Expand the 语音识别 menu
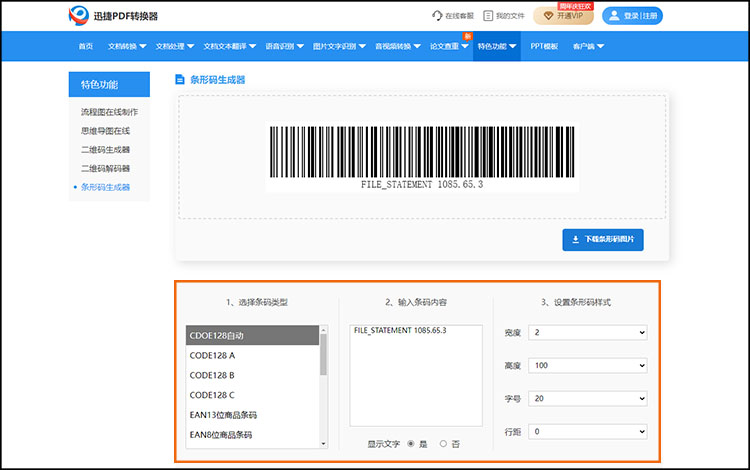The height and width of the screenshot is (470, 750). (x=285, y=46)
